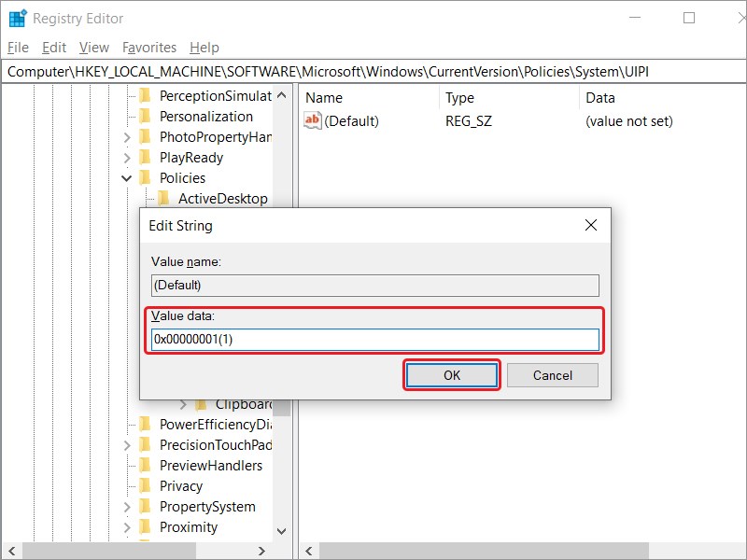Select the PrecisionTouchPad folder icon
Screen dimensions: 747x560
[145, 444]
